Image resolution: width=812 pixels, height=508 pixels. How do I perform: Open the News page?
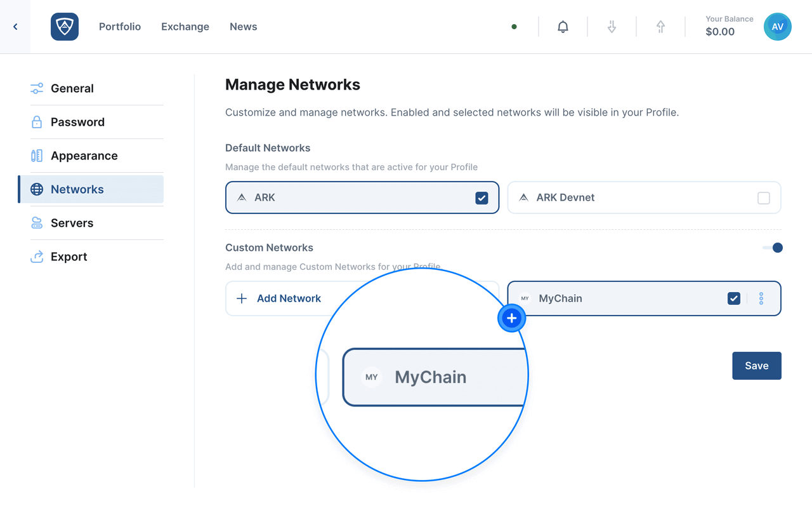point(243,27)
